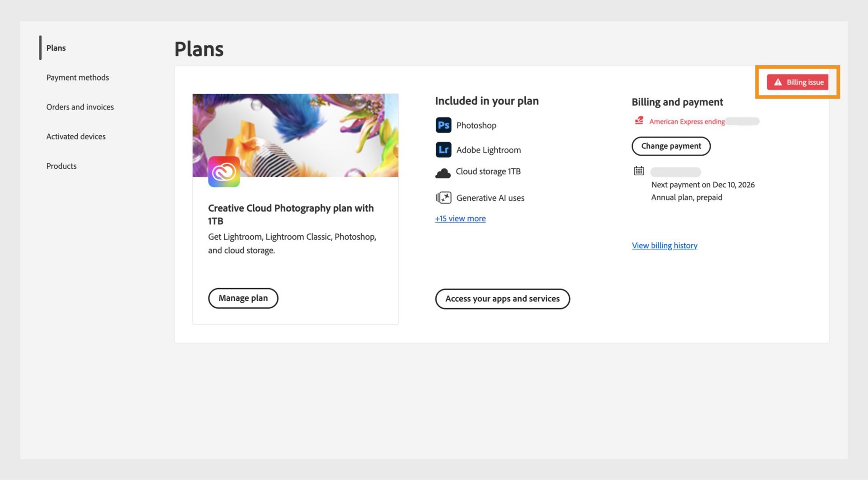This screenshot has height=480, width=868.
Task: Open Access your apps and services
Action: [x=502, y=299]
